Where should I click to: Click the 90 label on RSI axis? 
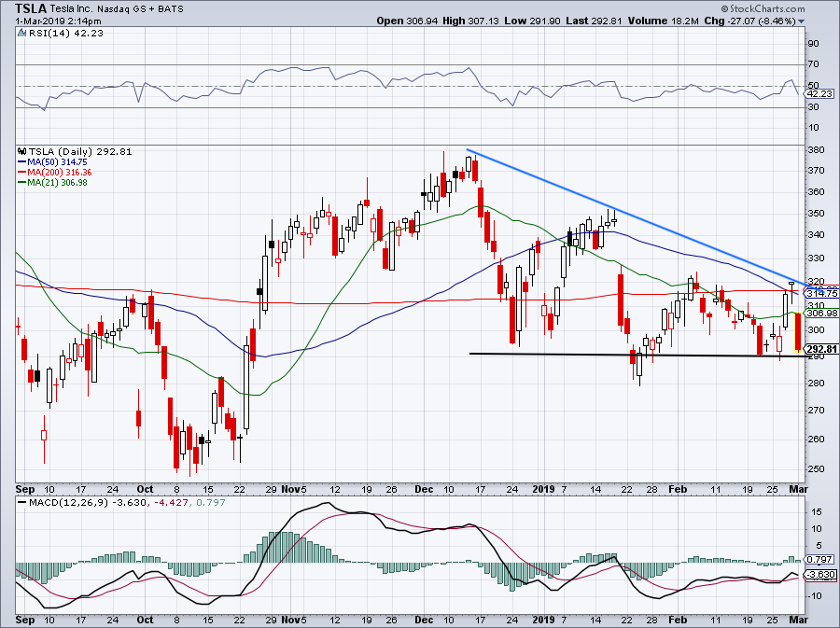point(813,44)
